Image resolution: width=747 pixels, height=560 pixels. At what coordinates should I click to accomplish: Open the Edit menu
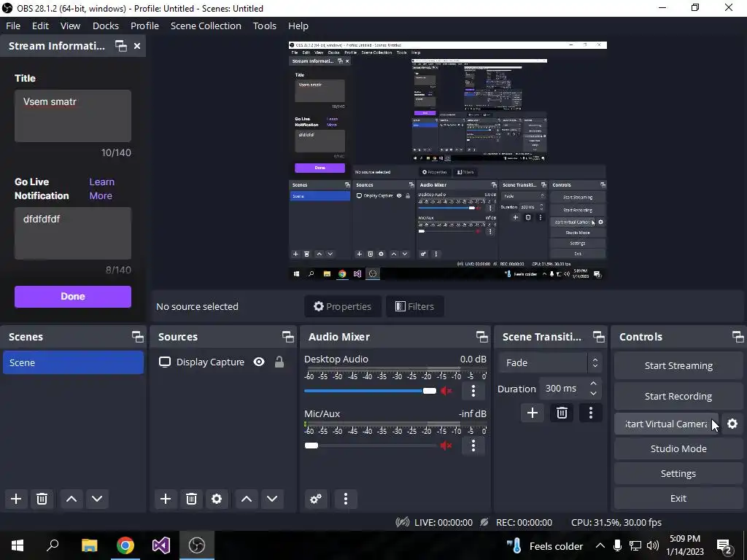41,26
